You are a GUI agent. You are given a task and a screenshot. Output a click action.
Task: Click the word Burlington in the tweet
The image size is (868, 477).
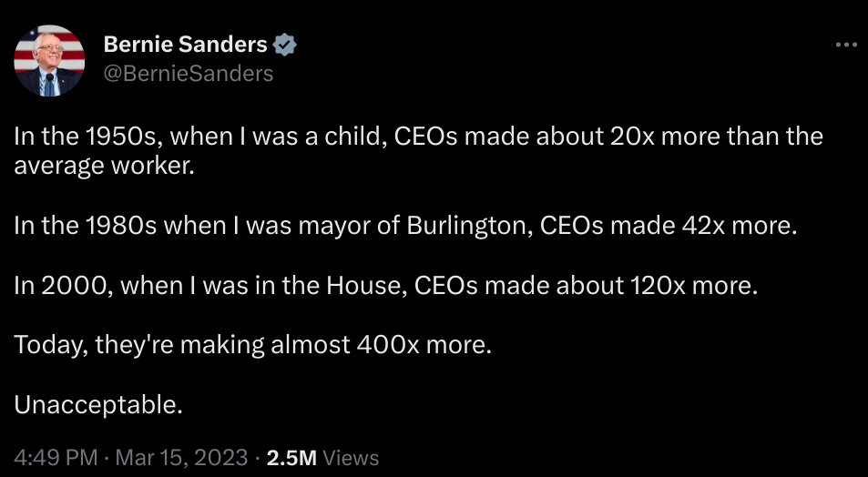(470, 226)
